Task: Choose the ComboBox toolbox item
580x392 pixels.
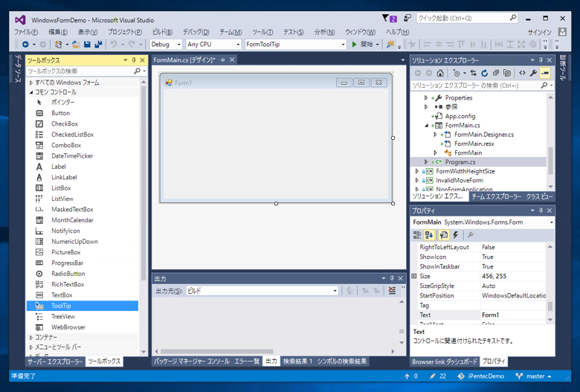Action: pyautogui.click(x=82, y=145)
